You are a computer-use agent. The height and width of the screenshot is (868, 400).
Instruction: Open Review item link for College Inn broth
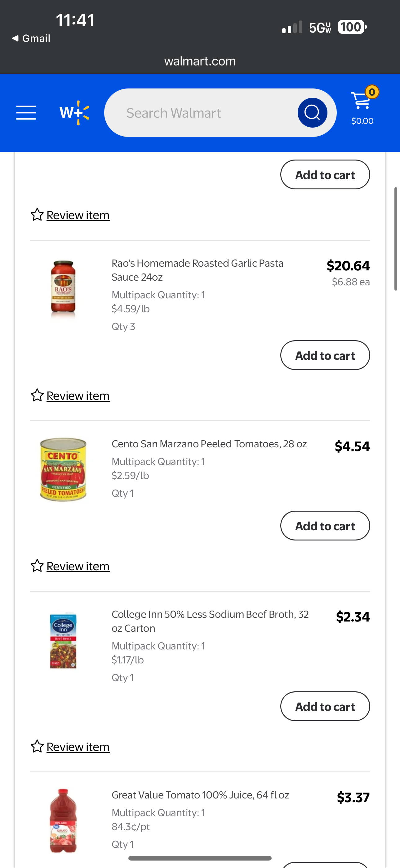(78, 747)
